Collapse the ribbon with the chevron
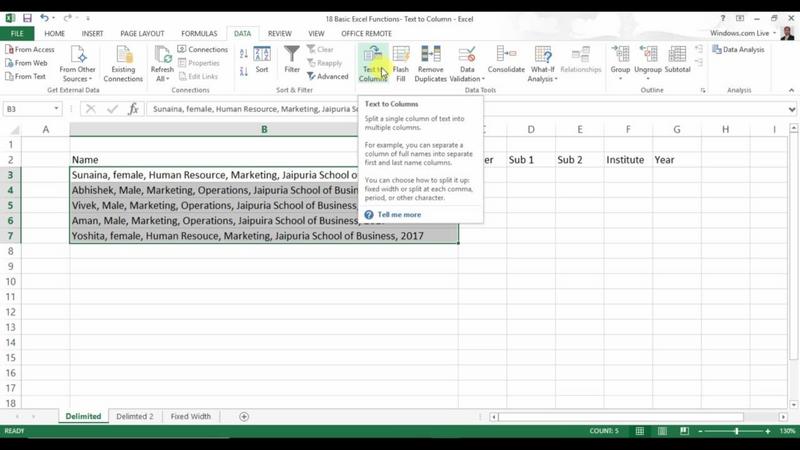The image size is (800, 450). click(791, 90)
